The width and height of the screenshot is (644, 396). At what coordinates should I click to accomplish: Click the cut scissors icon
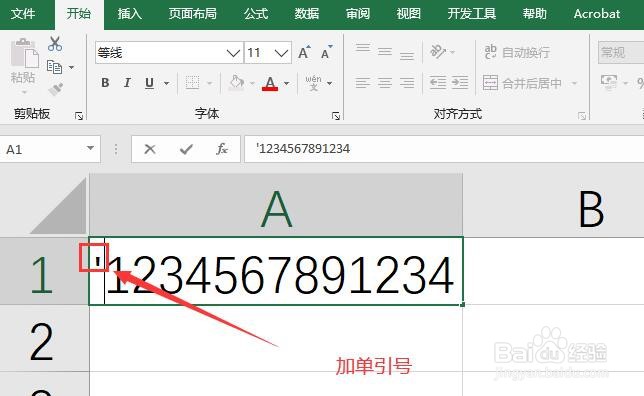(55, 44)
